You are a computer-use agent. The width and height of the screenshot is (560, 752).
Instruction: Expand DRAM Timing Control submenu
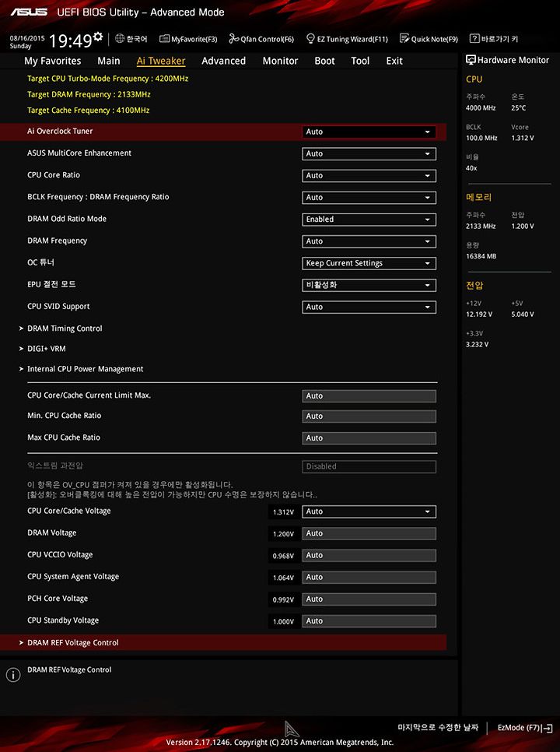(x=65, y=329)
